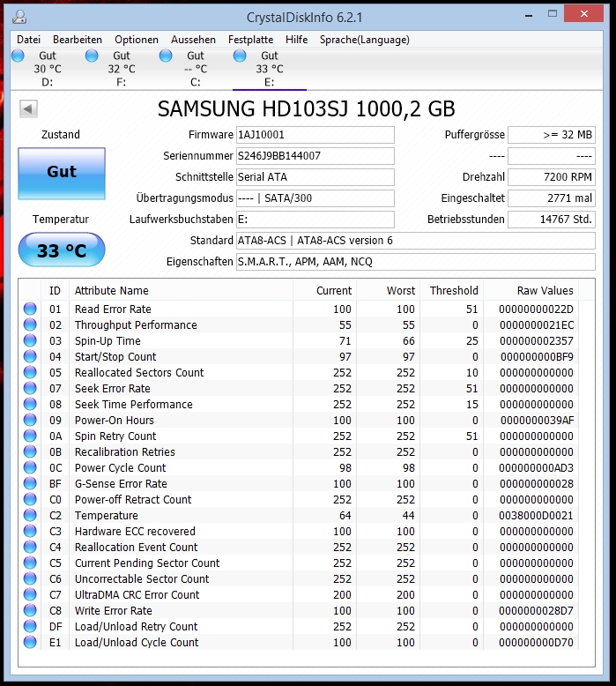Click the Attribute Name column header
Screen dimensions: 616x686
coord(181,290)
